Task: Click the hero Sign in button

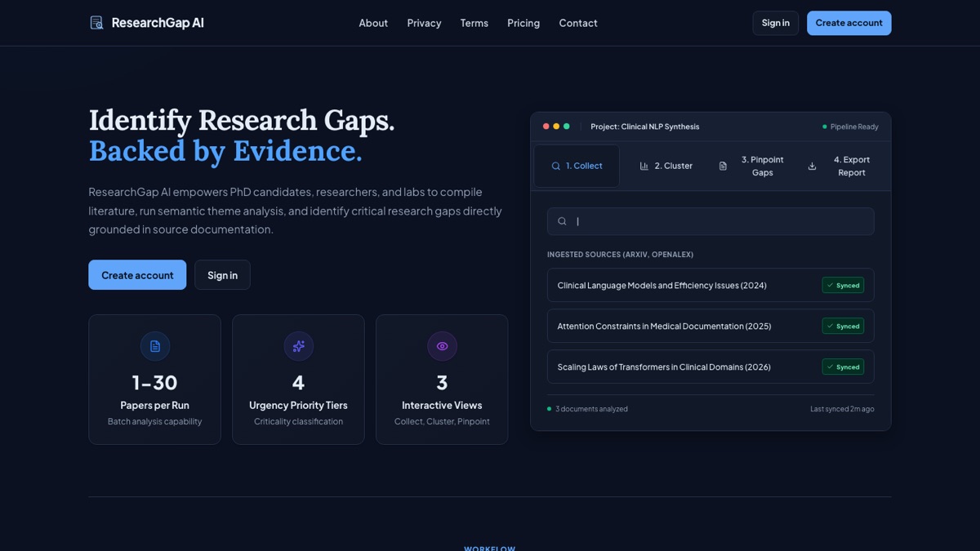Action: (222, 275)
